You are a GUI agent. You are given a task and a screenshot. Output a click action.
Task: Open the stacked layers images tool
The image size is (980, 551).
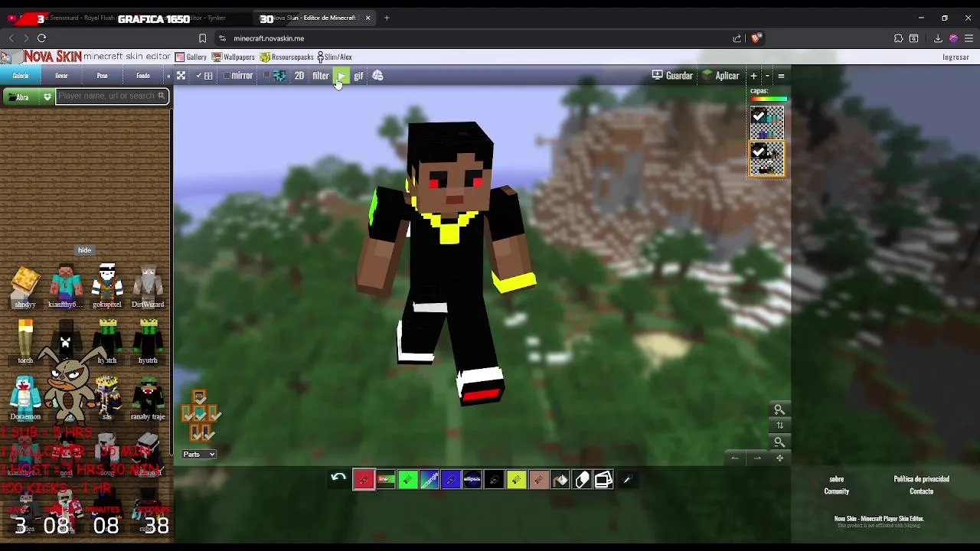pos(604,480)
